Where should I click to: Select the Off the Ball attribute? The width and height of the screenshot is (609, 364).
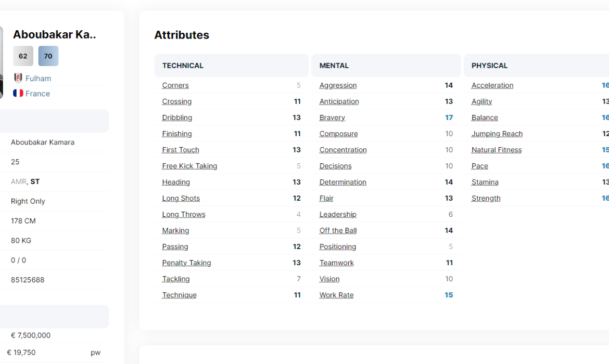[x=338, y=230]
